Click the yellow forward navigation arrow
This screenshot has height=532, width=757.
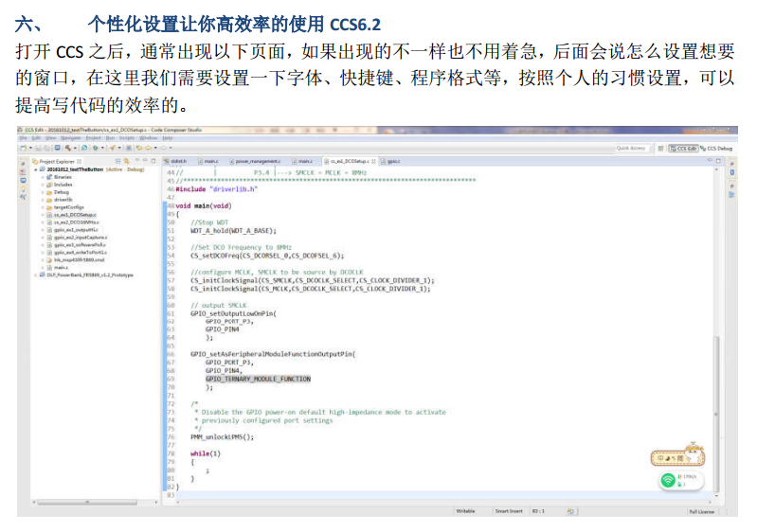(x=148, y=148)
